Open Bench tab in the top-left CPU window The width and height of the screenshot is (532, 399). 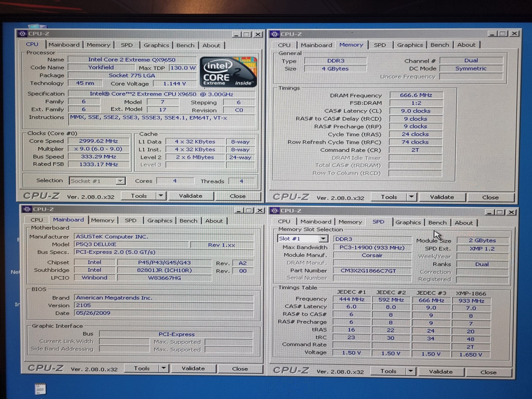tap(185, 46)
